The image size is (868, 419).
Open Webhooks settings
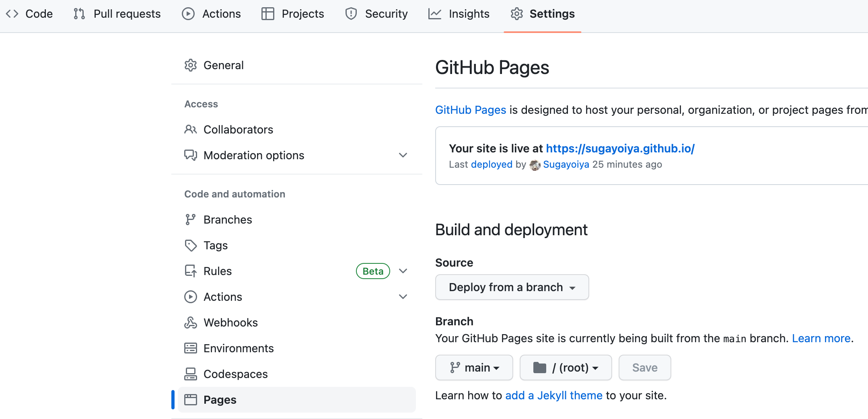pos(297,322)
